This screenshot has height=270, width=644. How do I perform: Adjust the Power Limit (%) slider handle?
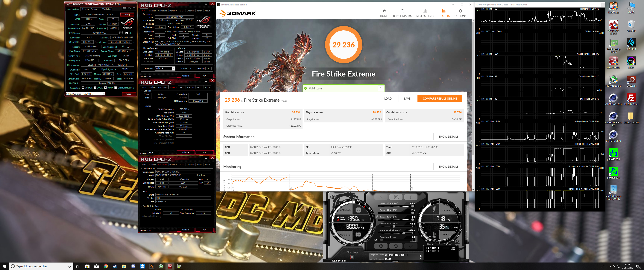click(412, 213)
